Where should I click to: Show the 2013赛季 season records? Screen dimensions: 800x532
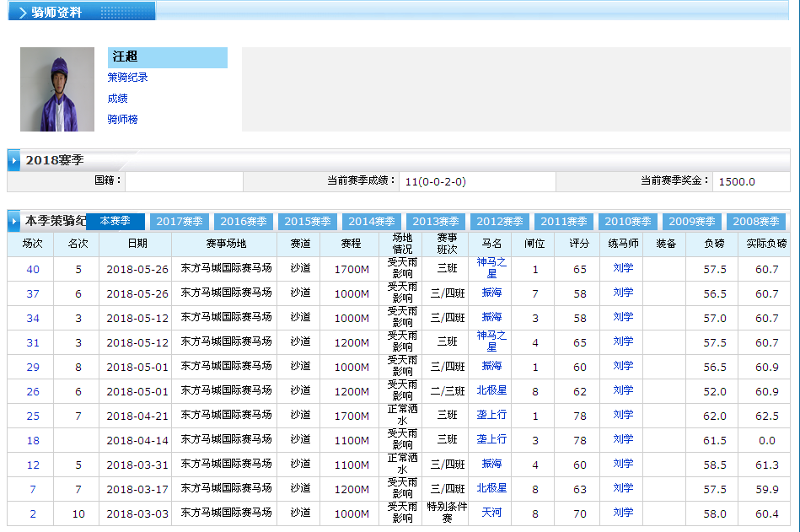[436, 222]
